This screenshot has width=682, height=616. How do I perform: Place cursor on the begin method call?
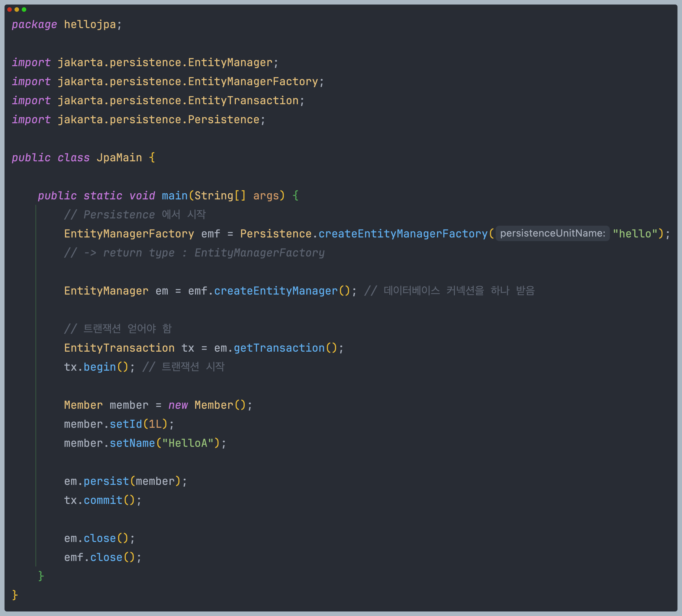point(99,367)
